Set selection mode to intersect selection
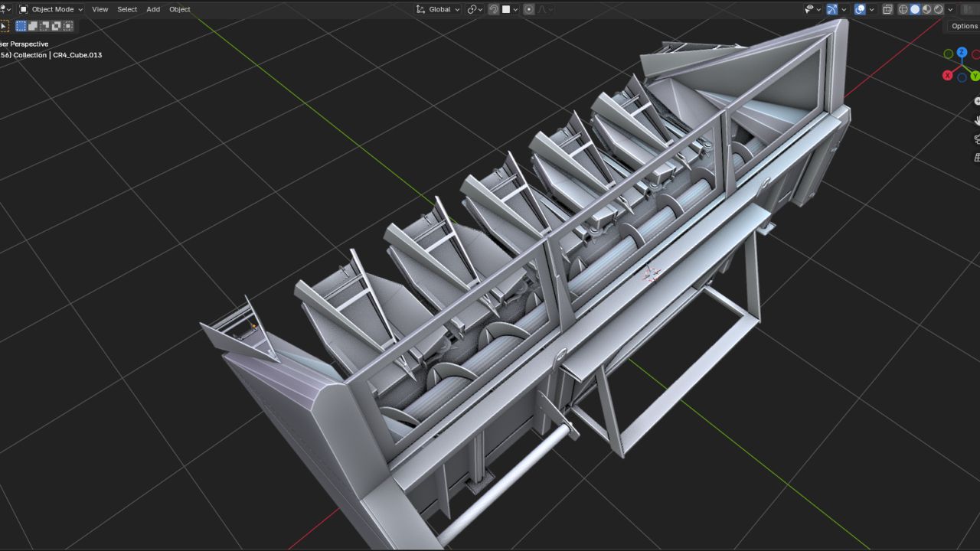980x551 pixels. 68,26
